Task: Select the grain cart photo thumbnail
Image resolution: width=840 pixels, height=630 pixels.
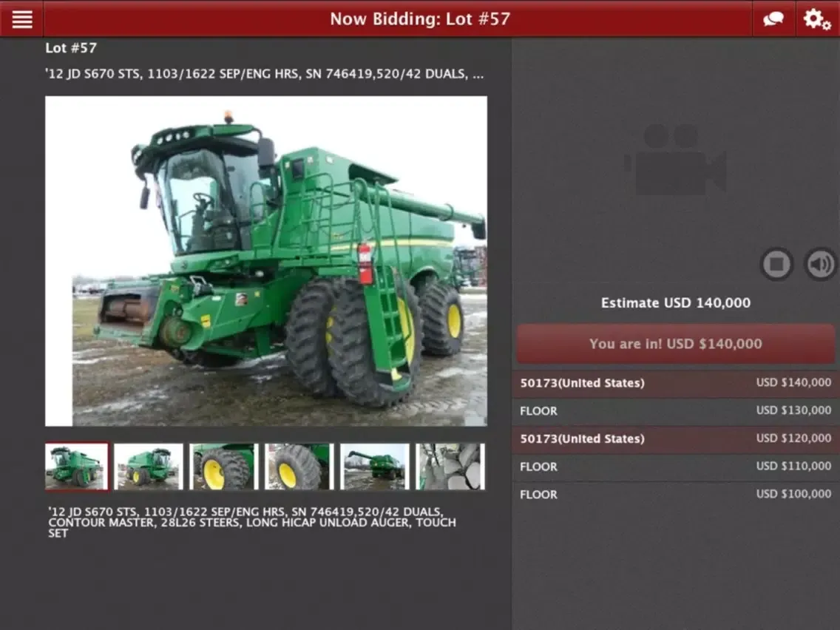Action: click(374, 466)
